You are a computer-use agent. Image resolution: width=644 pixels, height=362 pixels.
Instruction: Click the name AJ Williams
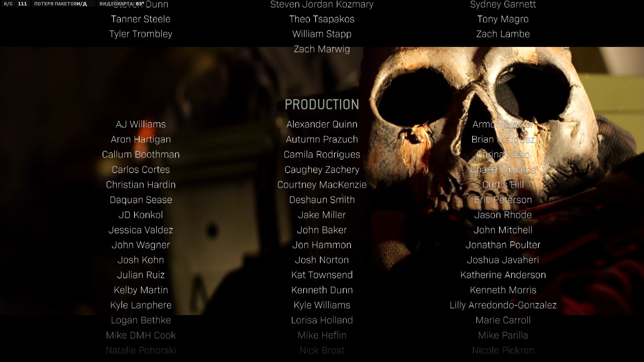pyautogui.click(x=141, y=124)
